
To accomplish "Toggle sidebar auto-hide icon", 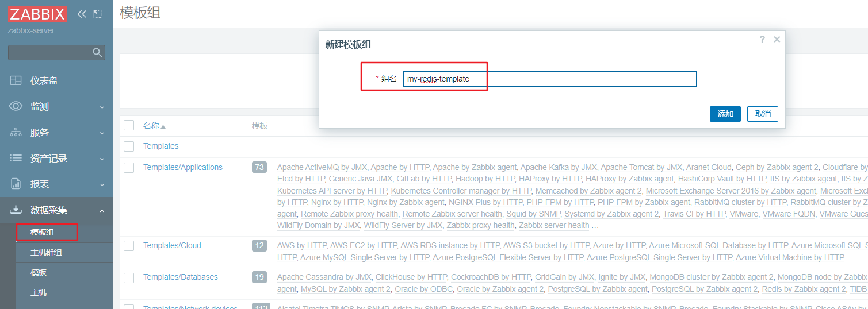I will 97,14.
